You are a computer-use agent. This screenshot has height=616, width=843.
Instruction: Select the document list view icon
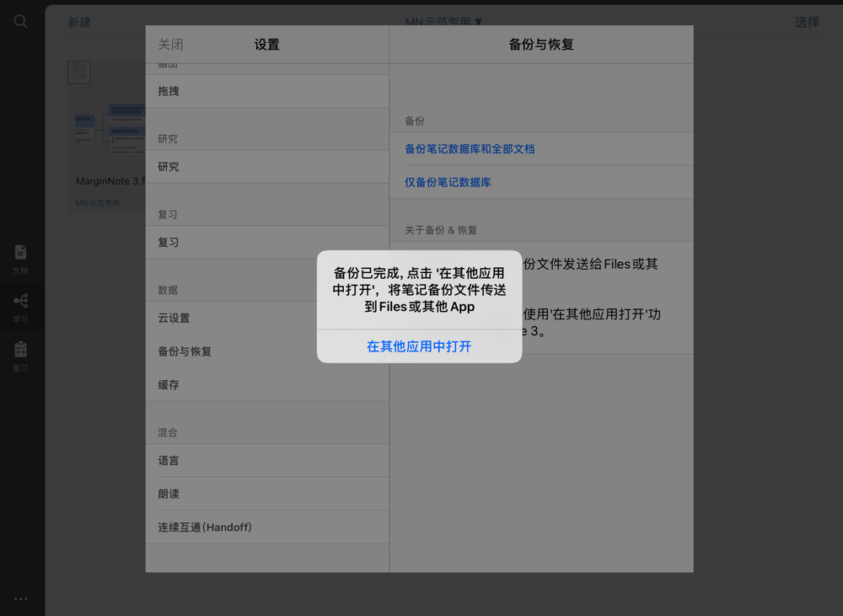tap(79, 72)
